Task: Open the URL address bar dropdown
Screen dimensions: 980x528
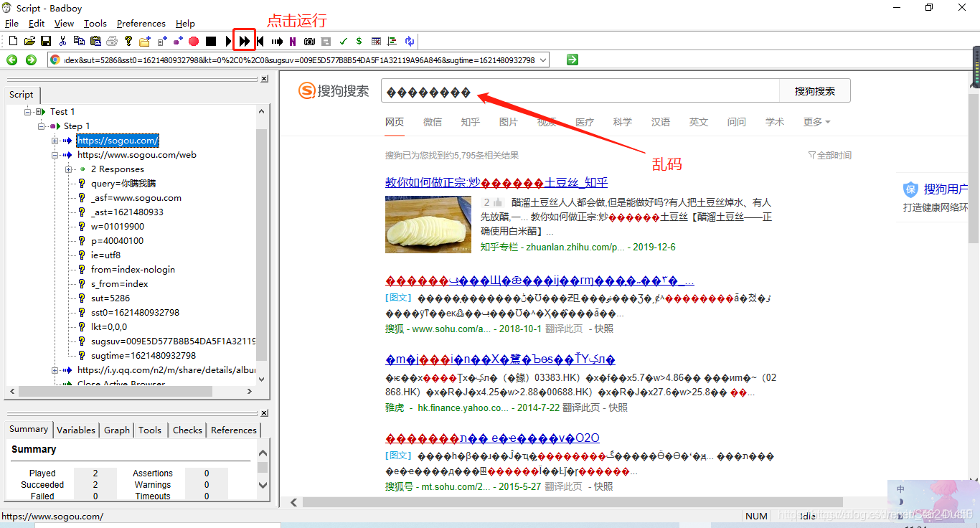Action: pyautogui.click(x=542, y=60)
